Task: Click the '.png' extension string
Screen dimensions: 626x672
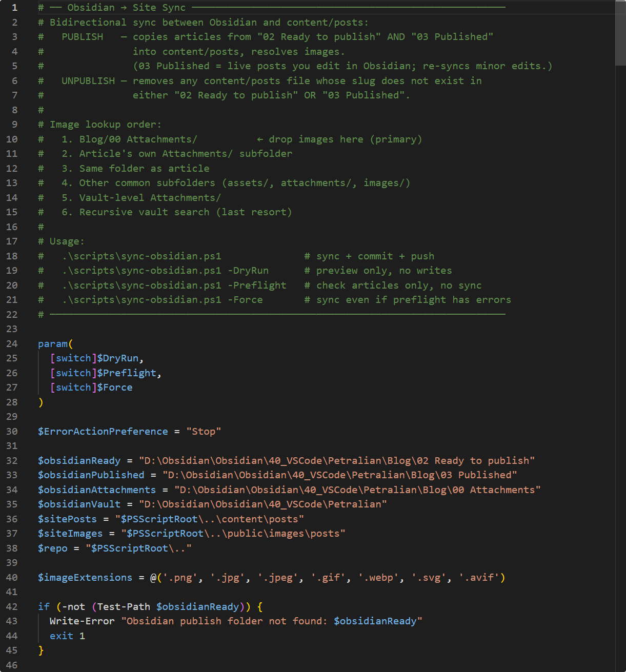Action: coord(180,578)
